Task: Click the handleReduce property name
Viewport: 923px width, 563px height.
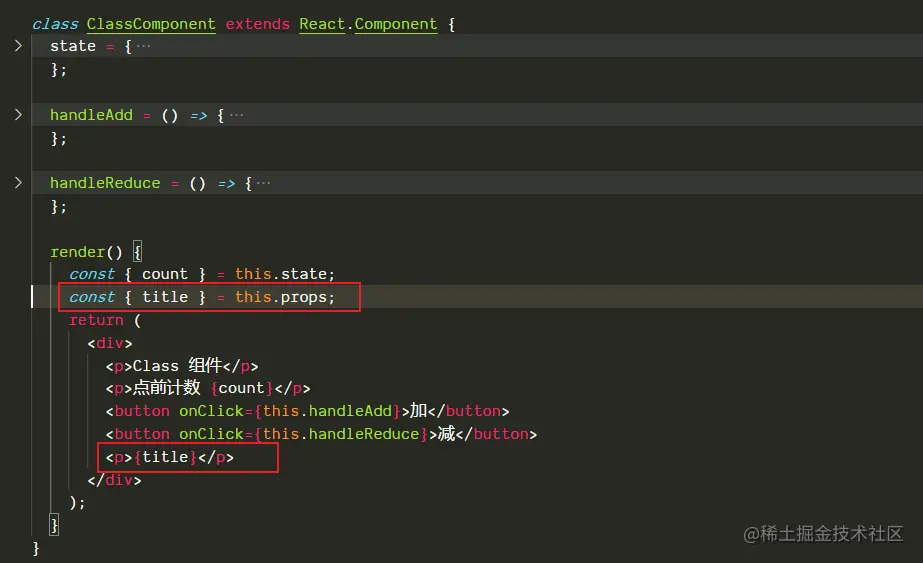Action: [x=105, y=183]
